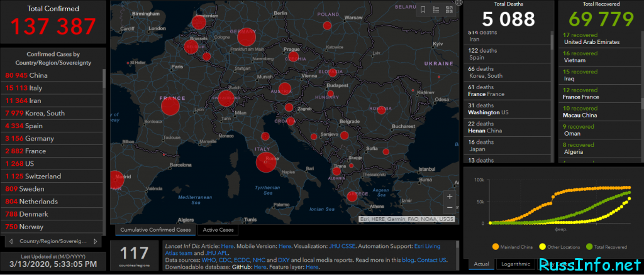
Task: Select the 2 882 France row
Action: [x=52, y=151]
